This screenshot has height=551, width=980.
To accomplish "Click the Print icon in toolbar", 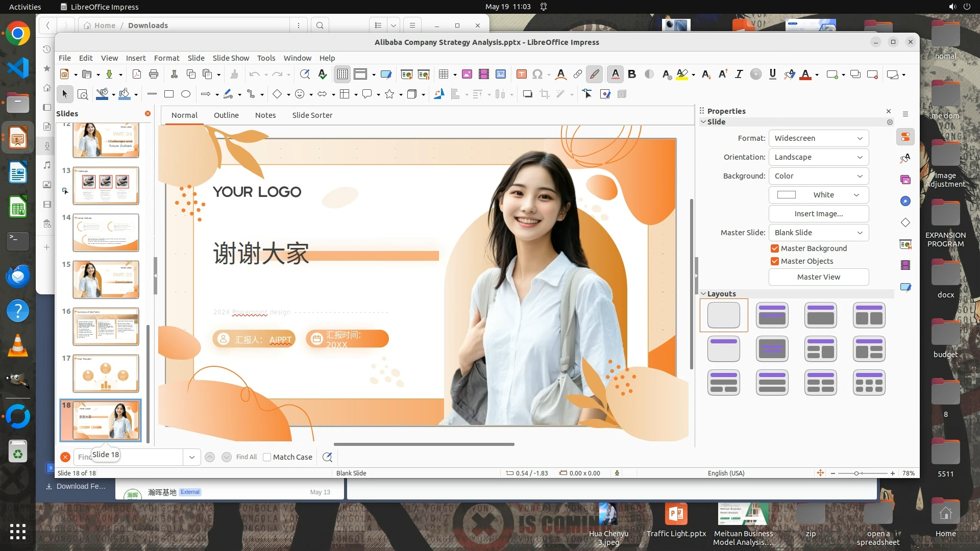I will click(154, 74).
